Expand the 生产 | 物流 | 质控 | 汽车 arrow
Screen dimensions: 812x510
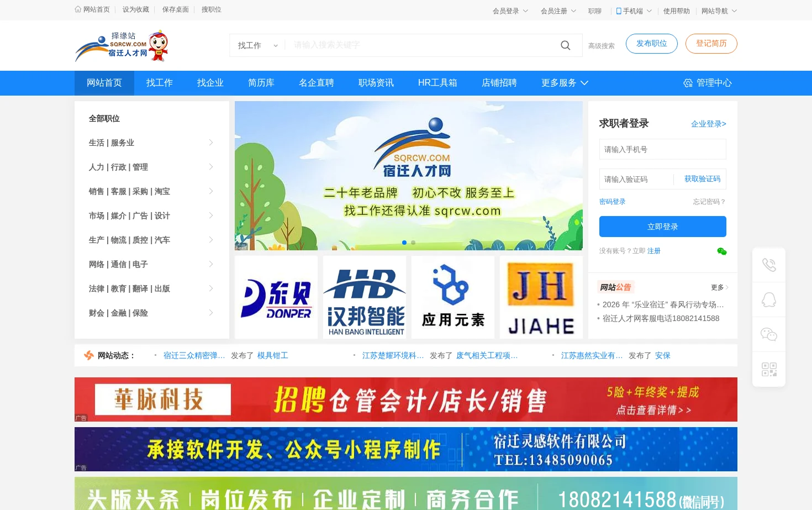(211, 240)
